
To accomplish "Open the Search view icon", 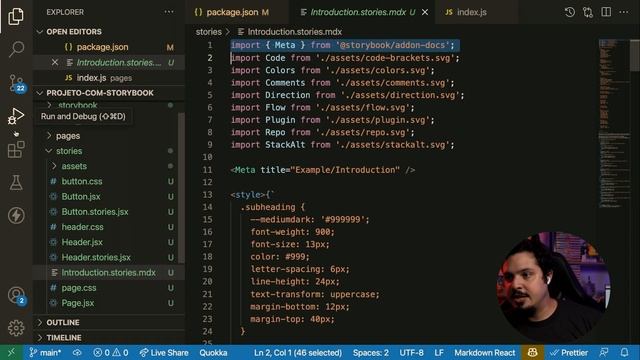I will click(16, 49).
